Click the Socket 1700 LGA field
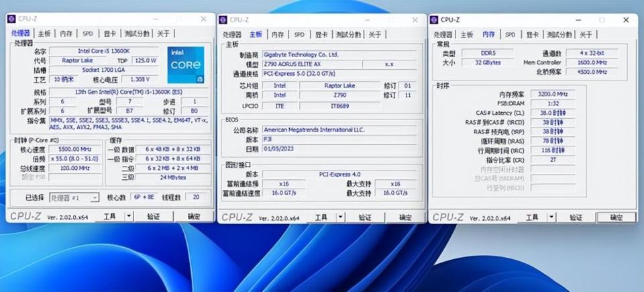Viewport: 644px width, 292px height. [x=104, y=70]
